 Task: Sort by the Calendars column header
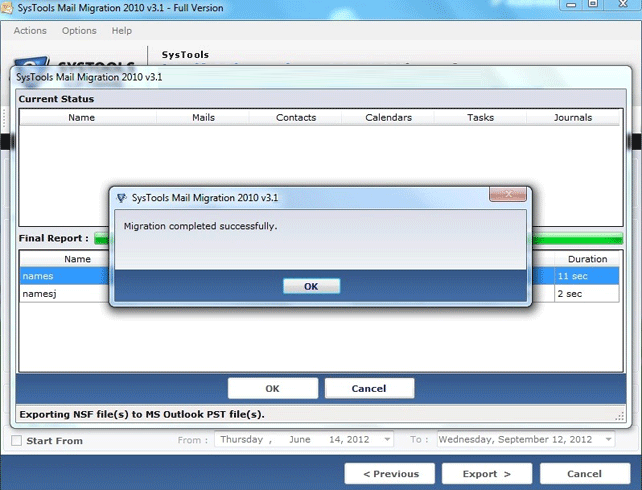click(388, 117)
